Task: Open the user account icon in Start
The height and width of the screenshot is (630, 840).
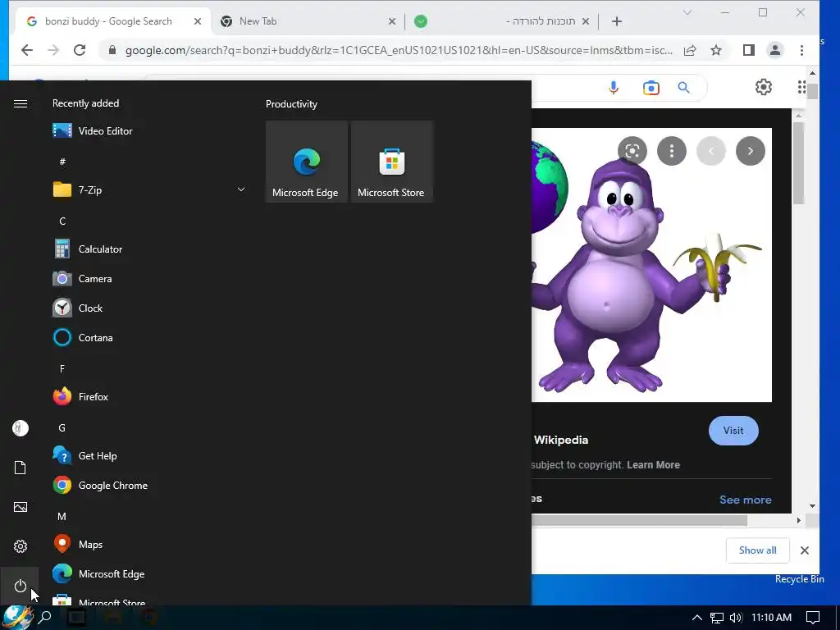Action: 21,428
